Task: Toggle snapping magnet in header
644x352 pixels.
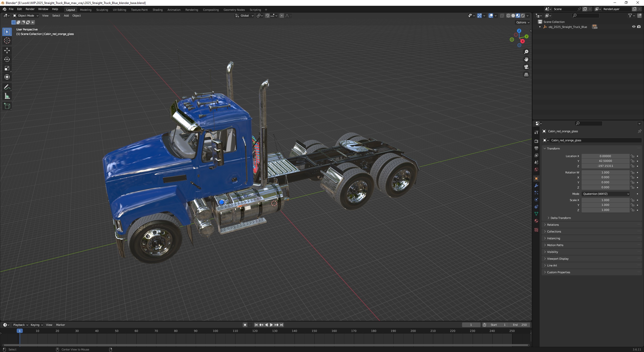Action: click(x=267, y=16)
